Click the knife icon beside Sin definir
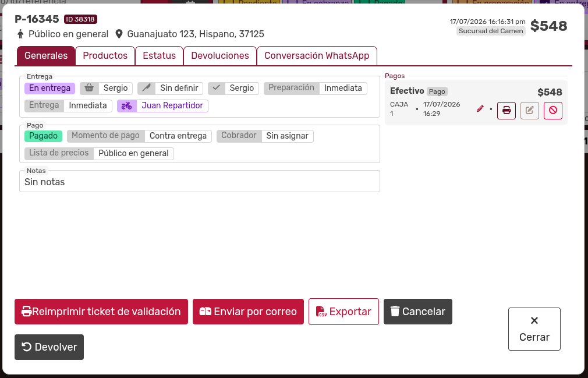Viewport: 588px width, 378px height. [x=147, y=88]
